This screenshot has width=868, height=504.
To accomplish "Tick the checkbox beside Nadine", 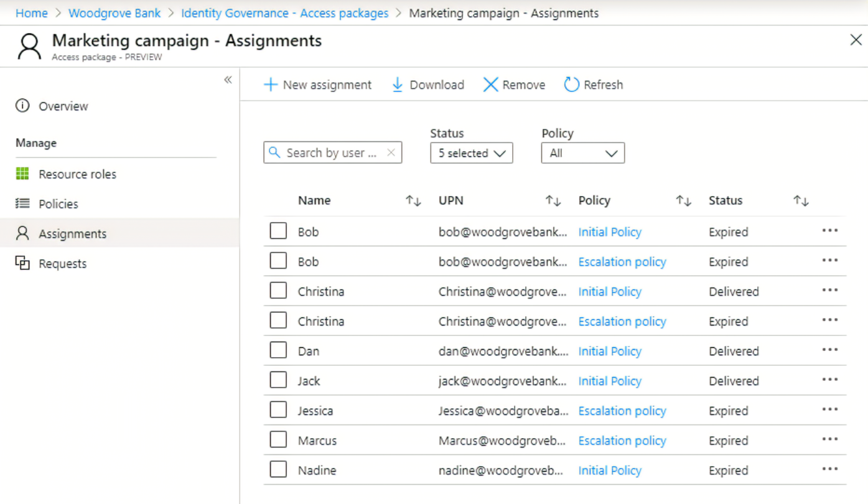I will pos(278,470).
